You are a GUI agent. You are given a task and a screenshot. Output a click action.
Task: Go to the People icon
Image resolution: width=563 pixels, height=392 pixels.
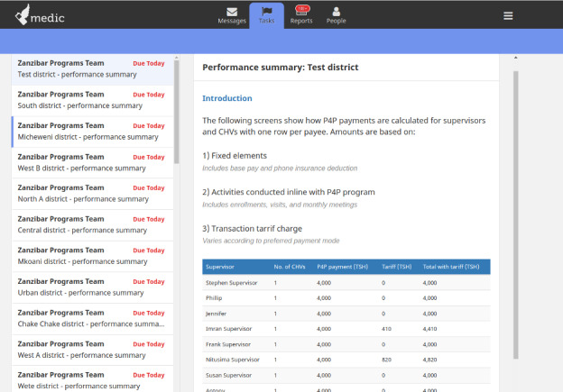[336, 12]
